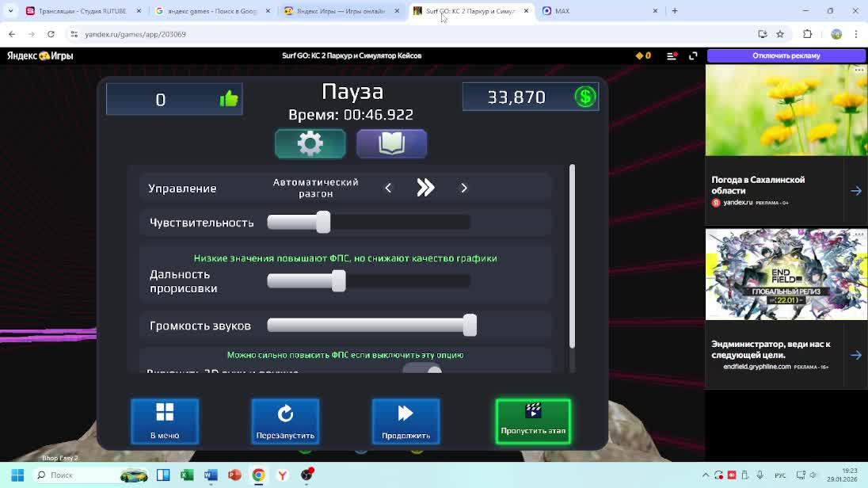
Task: Open Yandex Browser from the taskbar
Action: point(282,475)
